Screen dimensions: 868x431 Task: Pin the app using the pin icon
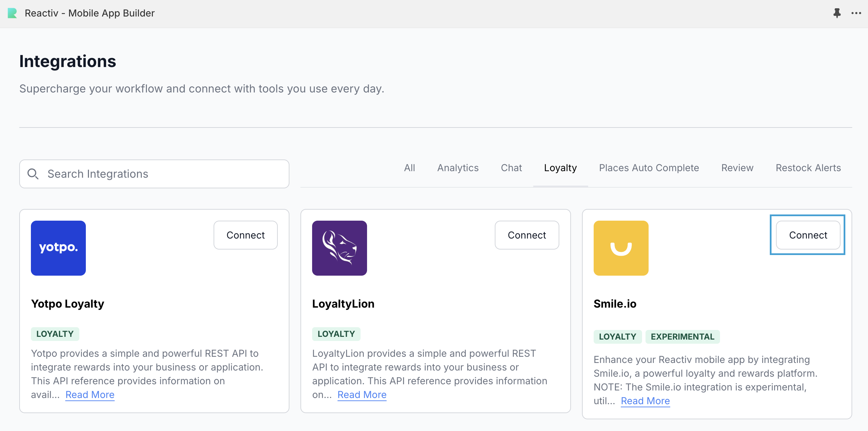(837, 13)
